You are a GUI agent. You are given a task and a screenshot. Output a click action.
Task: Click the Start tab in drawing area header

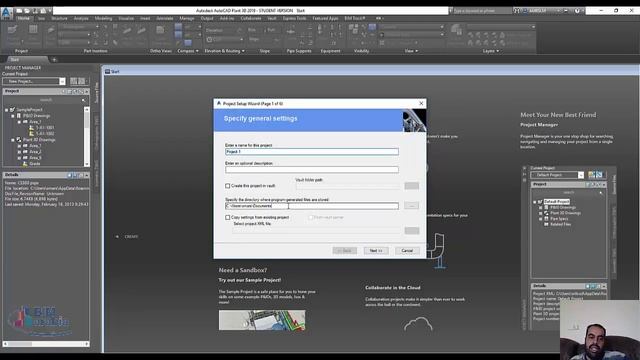[x=112, y=71]
